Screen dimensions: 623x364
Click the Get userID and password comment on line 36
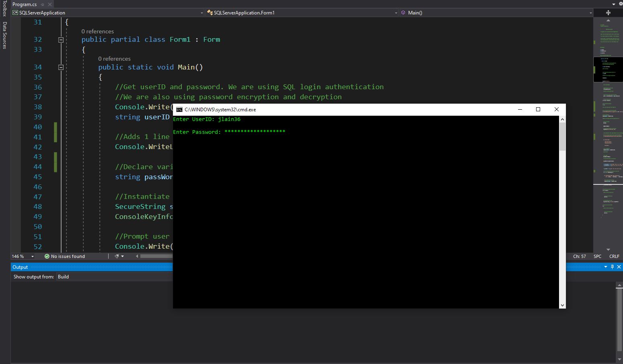tap(249, 87)
